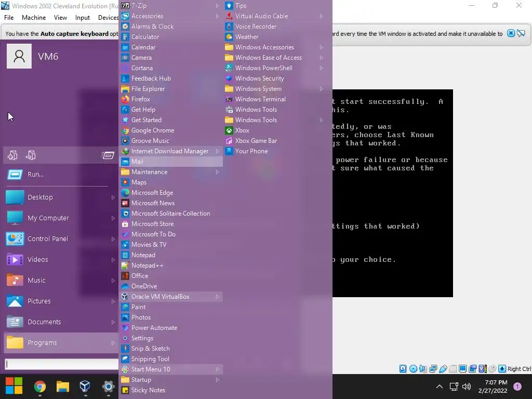Open the Music folder link
532x399 pixels.
click(x=61, y=280)
